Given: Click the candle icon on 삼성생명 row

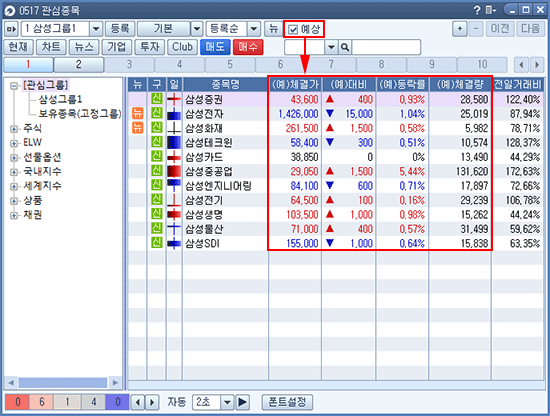Looking at the screenshot, I should pyautogui.click(x=174, y=214).
